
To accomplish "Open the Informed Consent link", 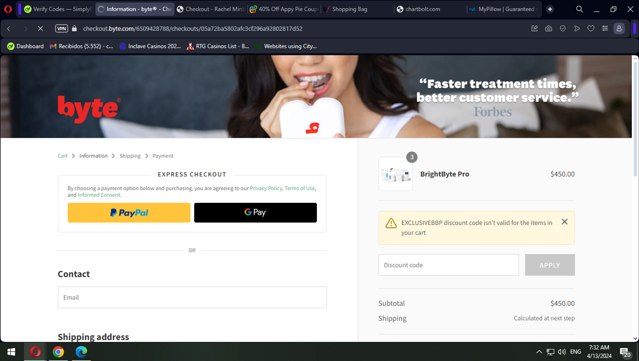I will pyautogui.click(x=99, y=195).
